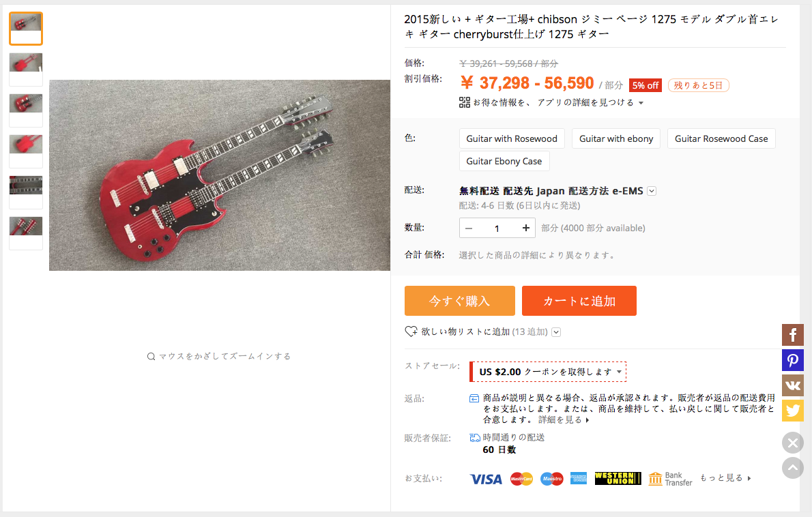Click the wishlist heart icon

click(411, 331)
